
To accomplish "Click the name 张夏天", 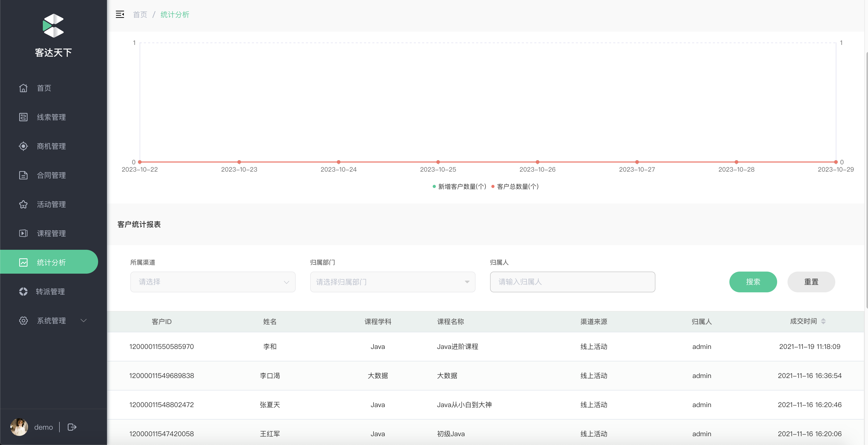I will point(270,404).
